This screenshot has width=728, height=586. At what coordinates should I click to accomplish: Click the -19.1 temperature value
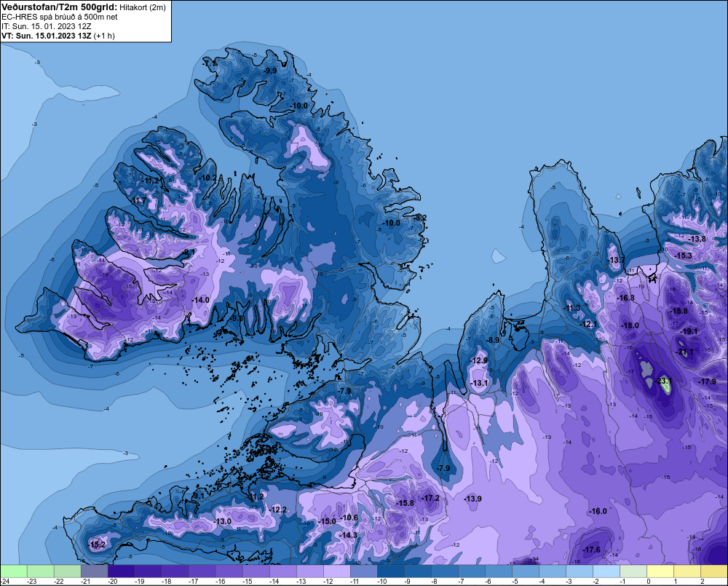(x=689, y=331)
